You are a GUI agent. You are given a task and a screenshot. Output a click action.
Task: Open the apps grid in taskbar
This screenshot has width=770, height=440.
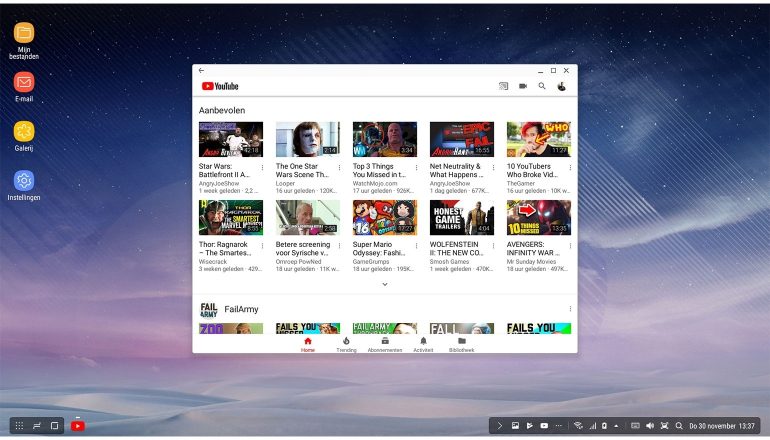[x=19, y=425]
